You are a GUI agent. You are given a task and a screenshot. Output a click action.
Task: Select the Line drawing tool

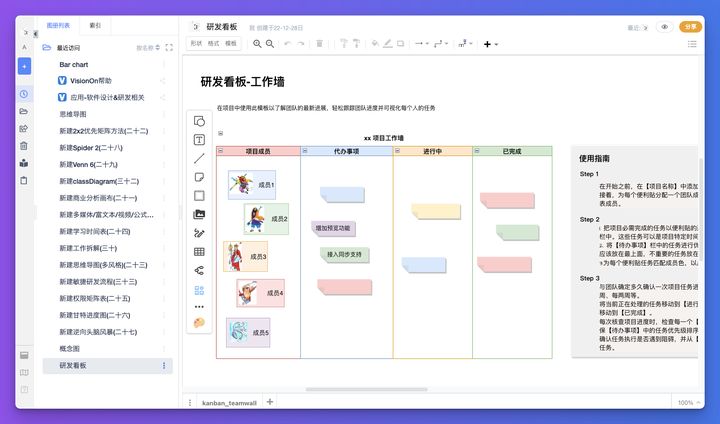click(199, 158)
